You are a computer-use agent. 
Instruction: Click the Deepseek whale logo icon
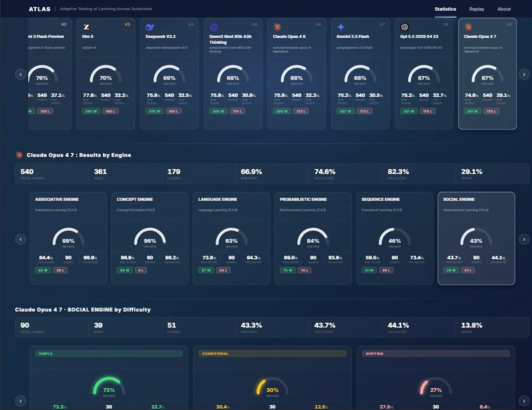pos(150,27)
